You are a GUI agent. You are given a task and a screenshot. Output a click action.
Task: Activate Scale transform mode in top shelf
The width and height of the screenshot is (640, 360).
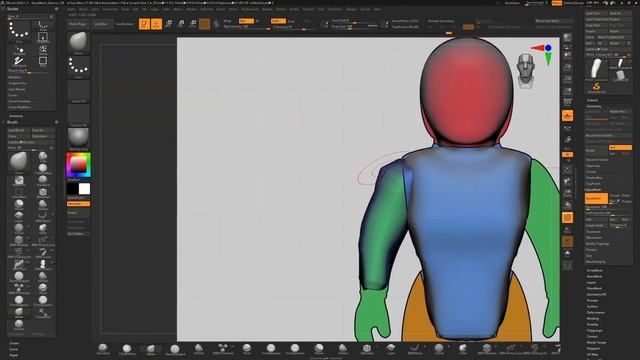tap(181, 24)
